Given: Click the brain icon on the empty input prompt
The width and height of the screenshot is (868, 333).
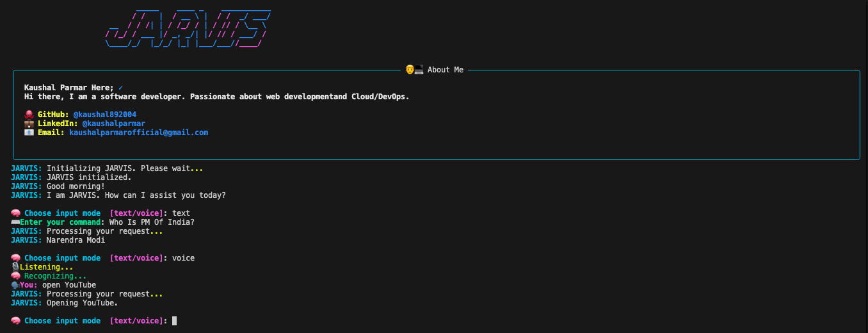Looking at the screenshot, I should pyautogui.click(x=16, y=321).
